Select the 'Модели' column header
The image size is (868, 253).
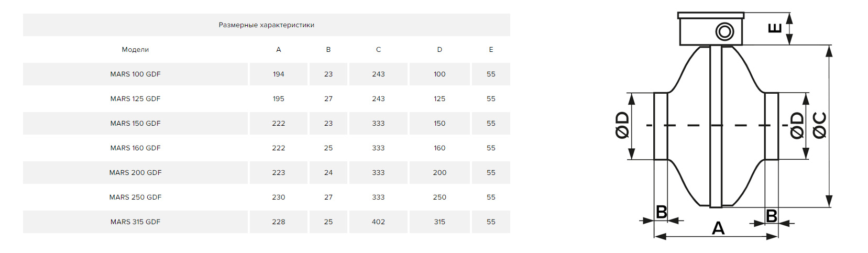click(135, 50)
